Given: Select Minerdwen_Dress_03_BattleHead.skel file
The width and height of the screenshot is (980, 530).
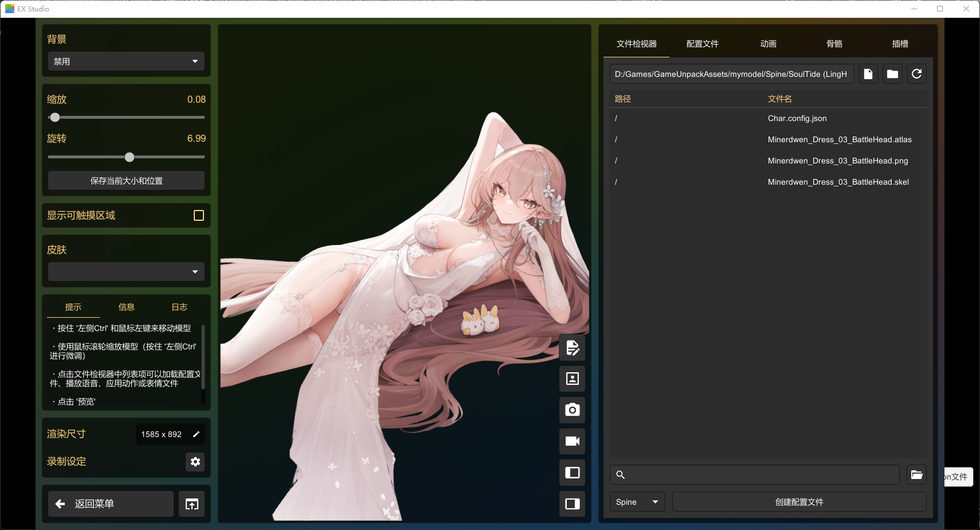Looking at the screenshot, I should (x=768, y=182).
